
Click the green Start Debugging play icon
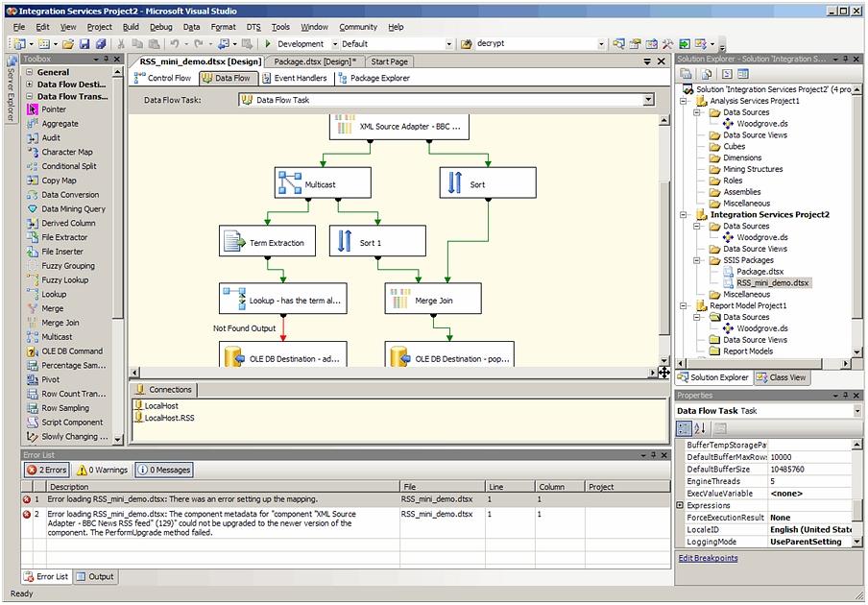click(x=269, y=44)
